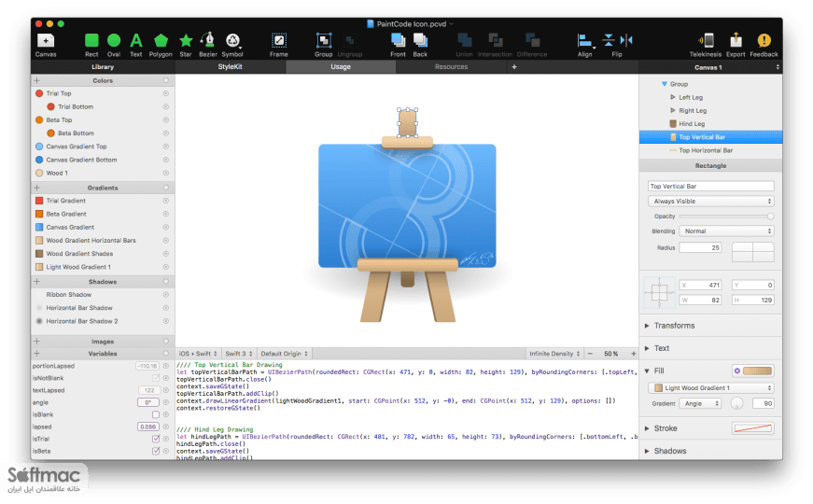813x504 pixels.
Task: Add a new color in Colors section
Action: tap(36, 80)
